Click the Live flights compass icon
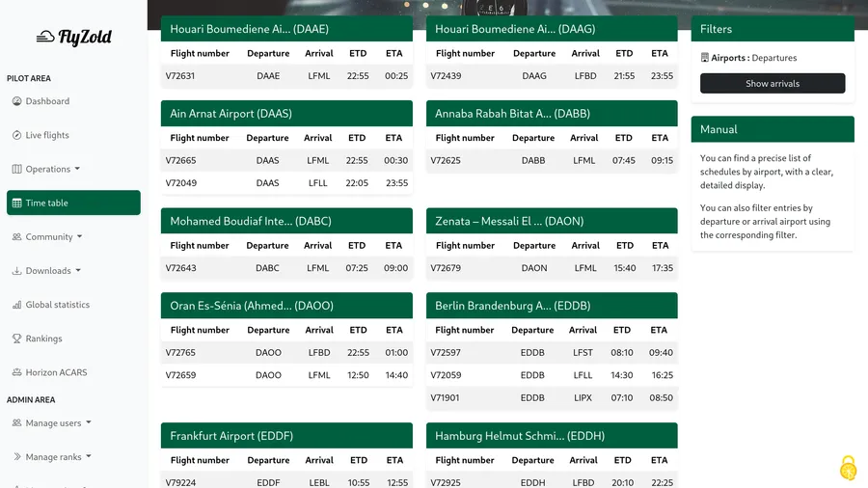Image resolution: width=868 pixels, height=488 pixels. pos(17,135)
